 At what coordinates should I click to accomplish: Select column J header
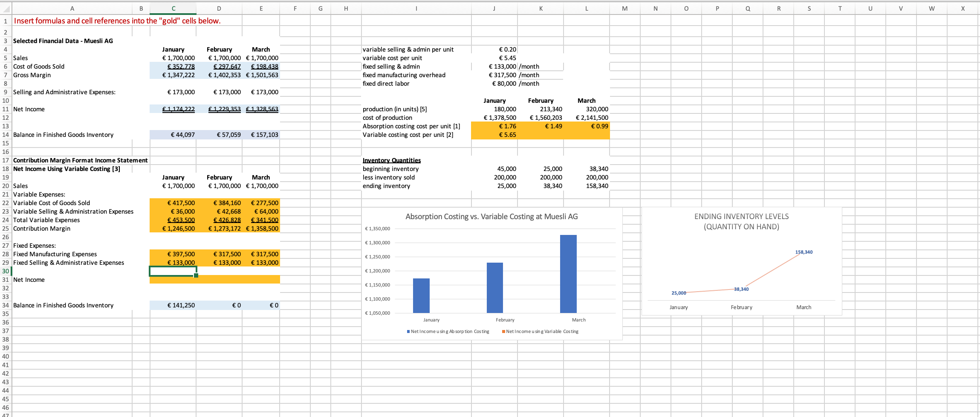coord(494,8)
